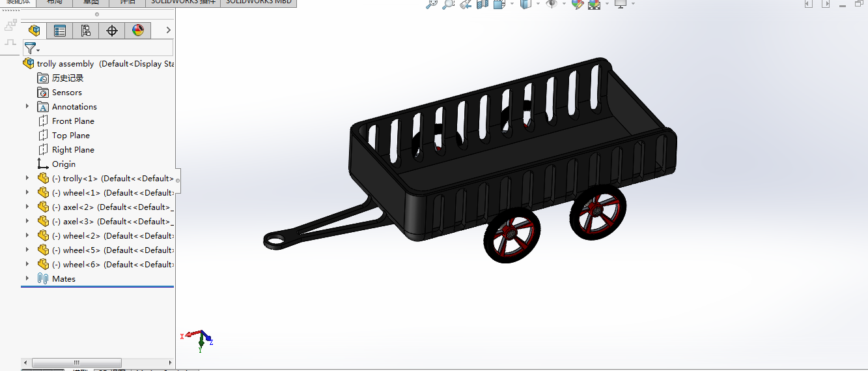
Task: Expand the trolly<1> component
Action: coord(27,178)
